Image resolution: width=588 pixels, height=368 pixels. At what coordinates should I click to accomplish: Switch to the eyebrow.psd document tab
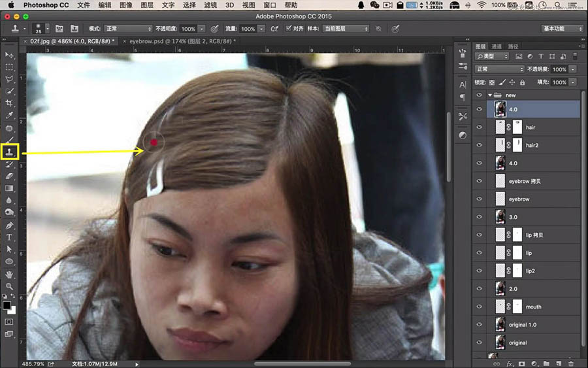click(180, 41)
